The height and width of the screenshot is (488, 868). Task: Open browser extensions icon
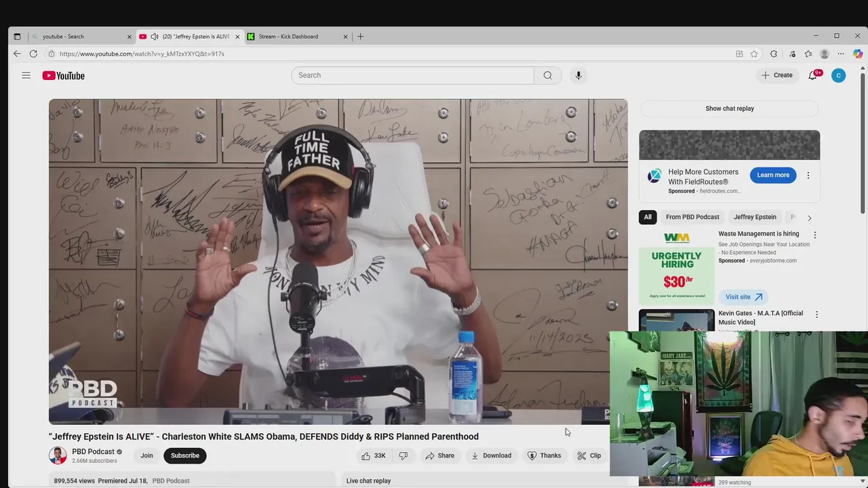[x=774, y=54]
